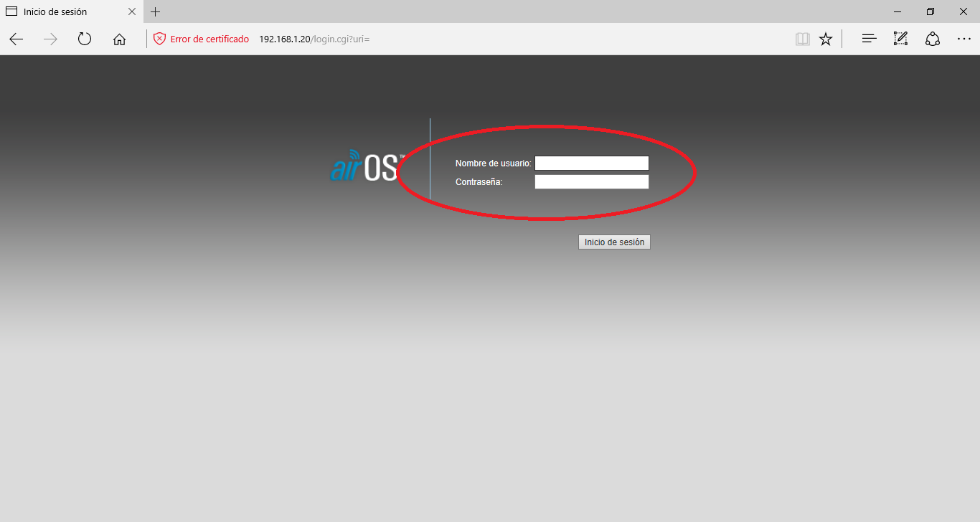Open the browser home page

click(119, 39)
